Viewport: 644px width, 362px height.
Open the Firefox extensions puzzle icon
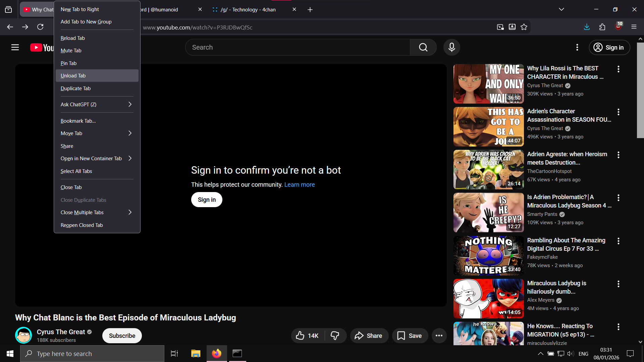point(602,27)
